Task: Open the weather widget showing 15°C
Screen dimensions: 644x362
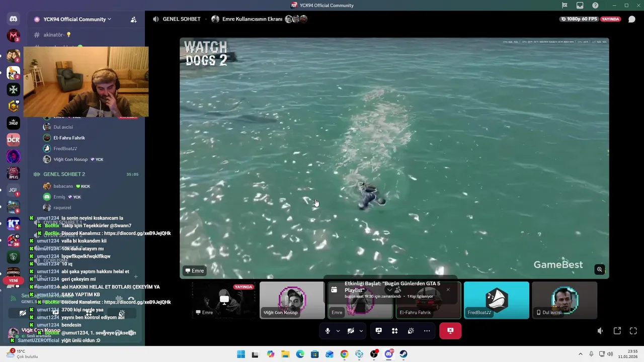Action: click(x=21, y=354)
